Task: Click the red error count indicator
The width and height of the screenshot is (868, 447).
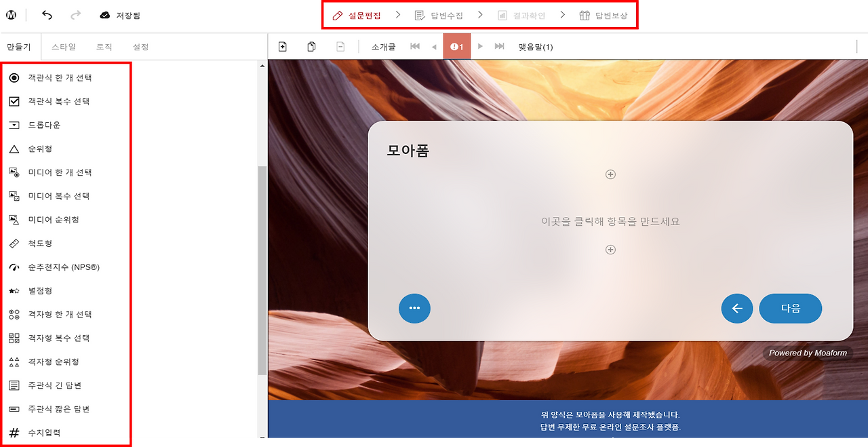Action: pyautogui.click(x=455, y=46)
